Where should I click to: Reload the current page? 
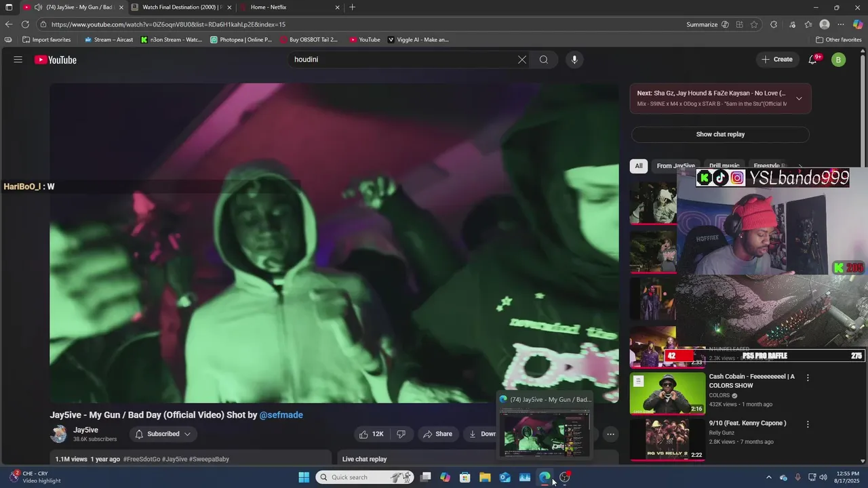tap(25, 24)
